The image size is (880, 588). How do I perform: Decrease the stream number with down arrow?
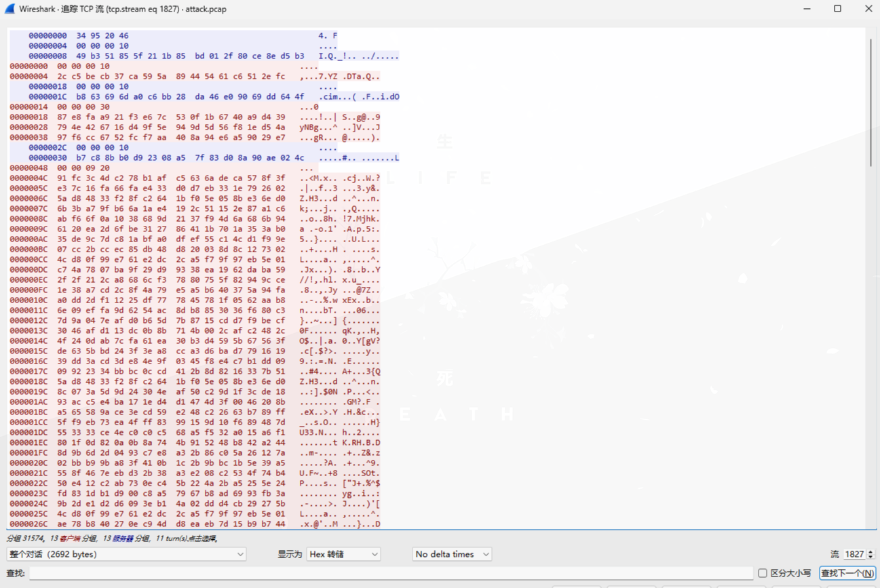pos(871,557)
